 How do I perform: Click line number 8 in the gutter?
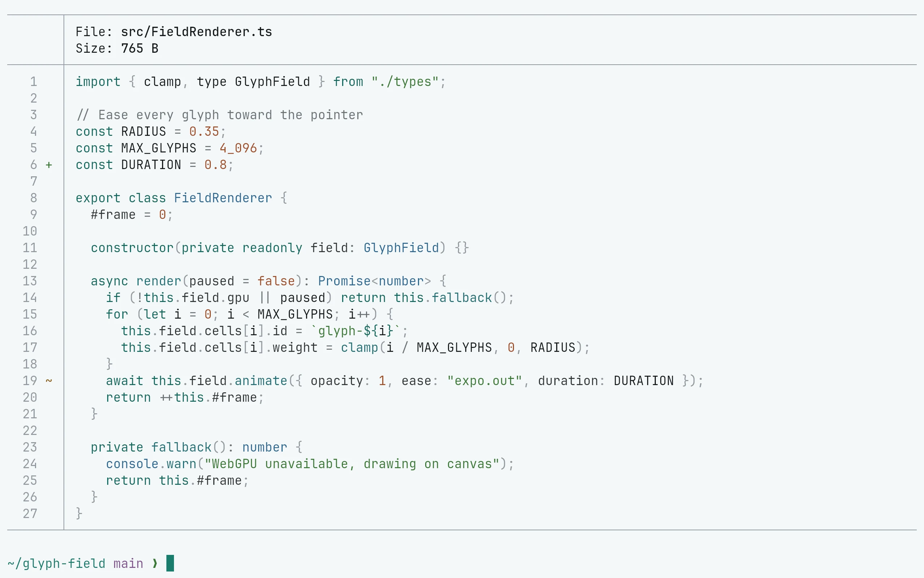[x=34, y=198]
